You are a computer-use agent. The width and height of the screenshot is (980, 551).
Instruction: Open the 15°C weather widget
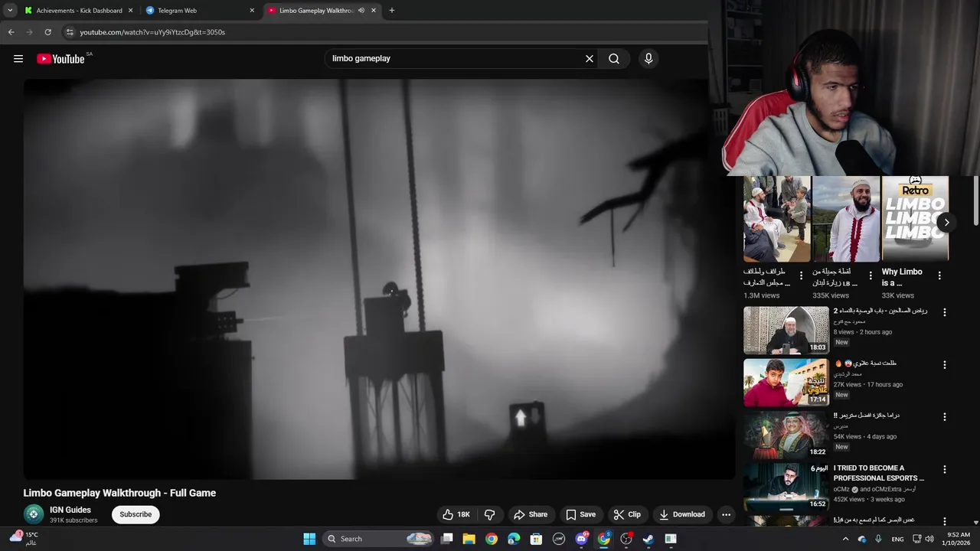24,539
